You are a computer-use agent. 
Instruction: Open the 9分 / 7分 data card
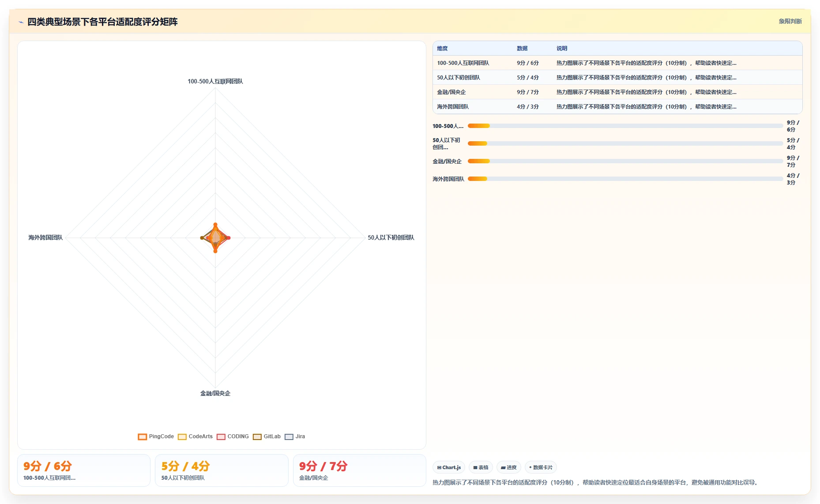click(x=360, y=470)
